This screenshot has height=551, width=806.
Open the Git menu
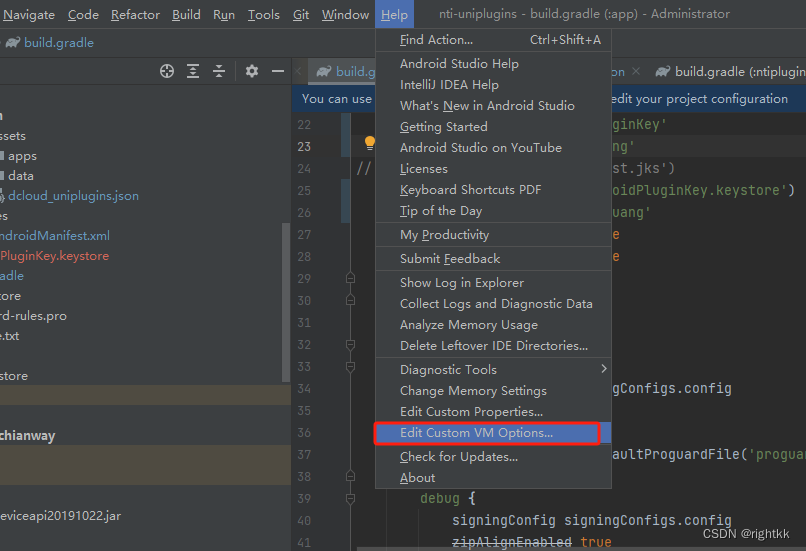pyautogui.click(x=301, y=15)
